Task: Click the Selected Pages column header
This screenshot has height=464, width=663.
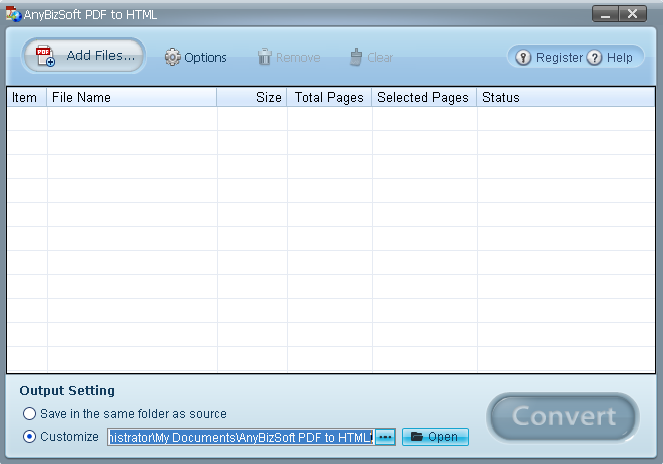Action: 425,97
